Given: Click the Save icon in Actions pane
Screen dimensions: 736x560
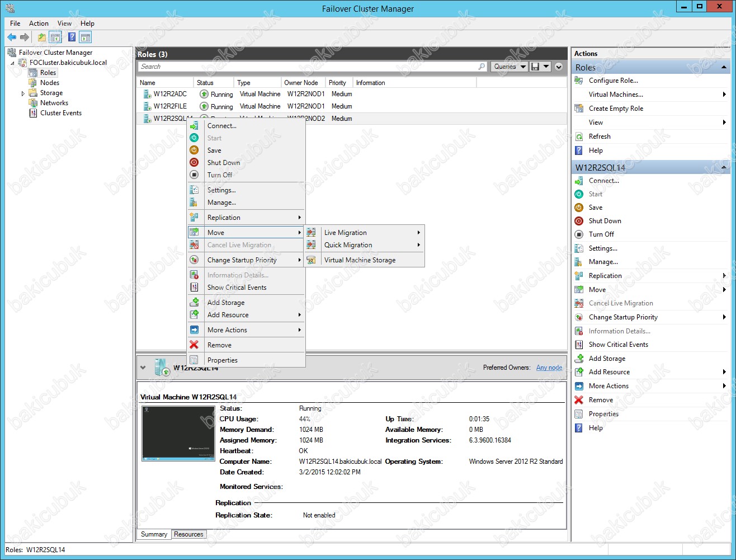Looking at the screenshot, I should click(579, 208).
